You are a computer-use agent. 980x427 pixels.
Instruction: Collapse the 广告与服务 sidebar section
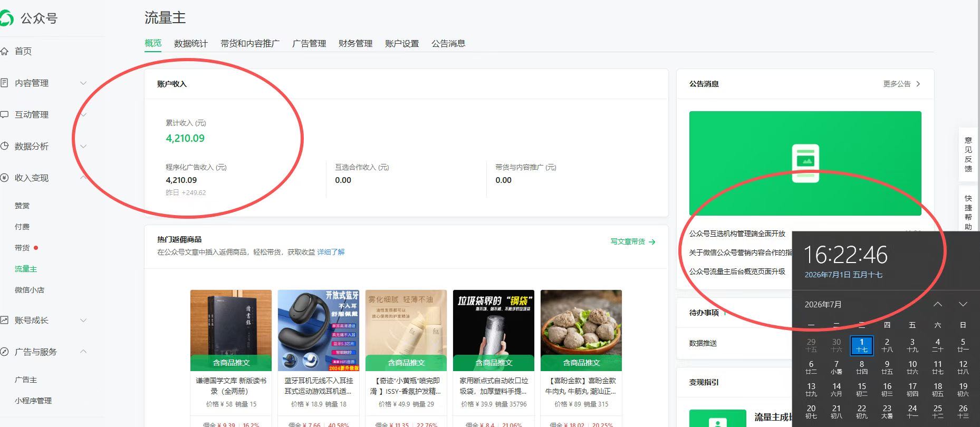point(83,352)
